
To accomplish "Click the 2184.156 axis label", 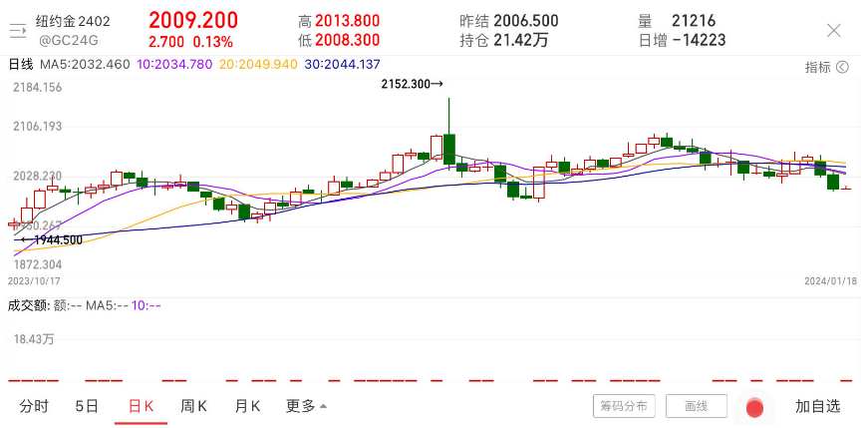I will [x=37, y=88].
